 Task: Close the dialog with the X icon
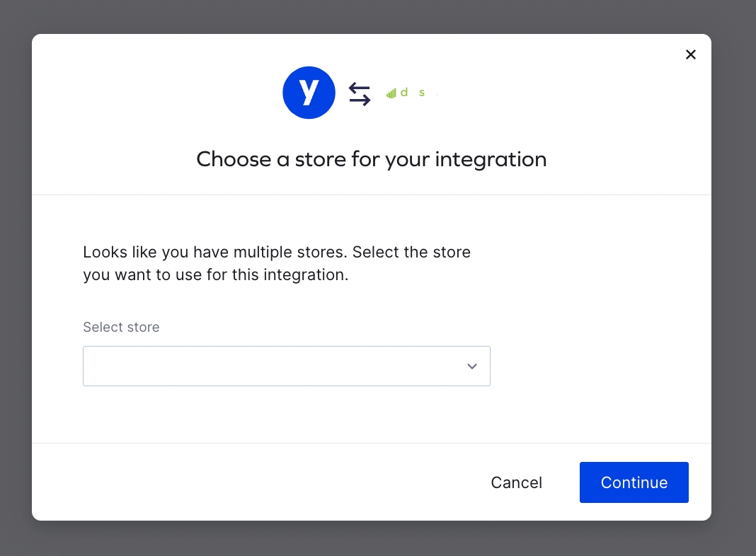tap(691, 54)
